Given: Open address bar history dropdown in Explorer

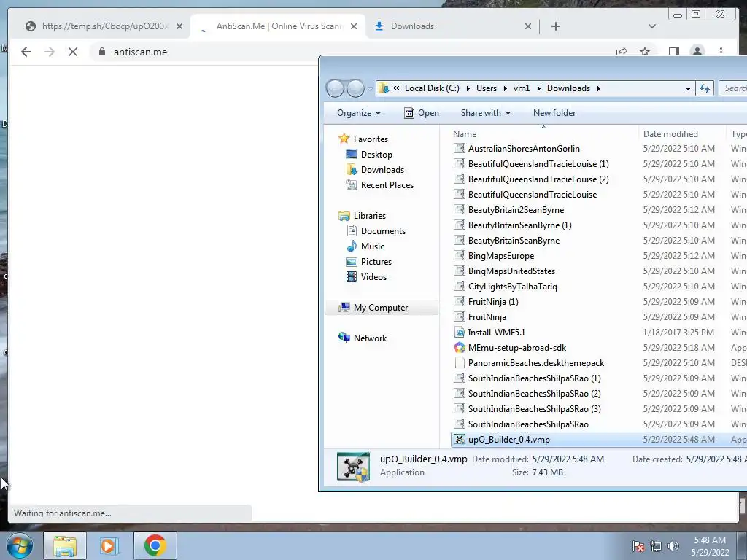Looking at the screenshot, I should click(x=688, y=88).
